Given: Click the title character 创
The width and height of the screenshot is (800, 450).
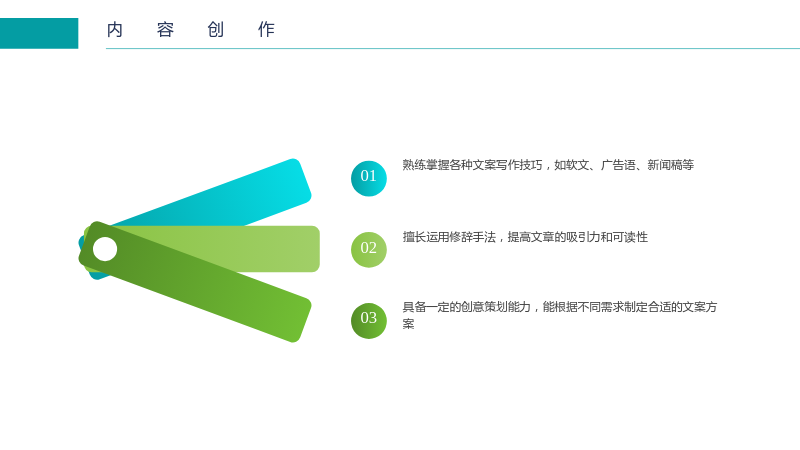Looking at the screenshot, I should 216,30.
